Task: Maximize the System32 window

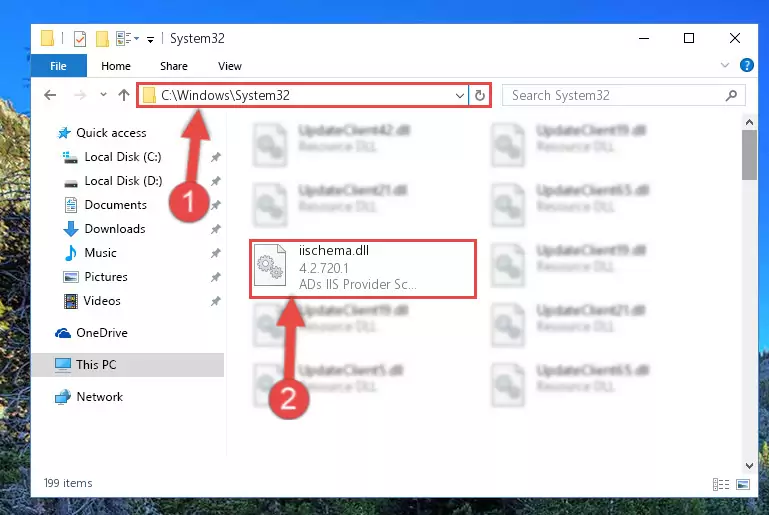Action: [x=689, y=38]
